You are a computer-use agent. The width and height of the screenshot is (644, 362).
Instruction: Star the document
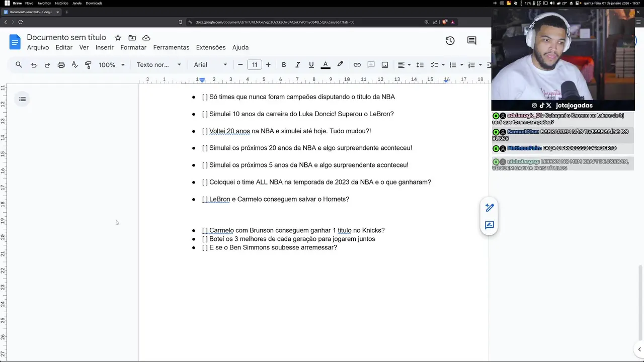[118, 38]
